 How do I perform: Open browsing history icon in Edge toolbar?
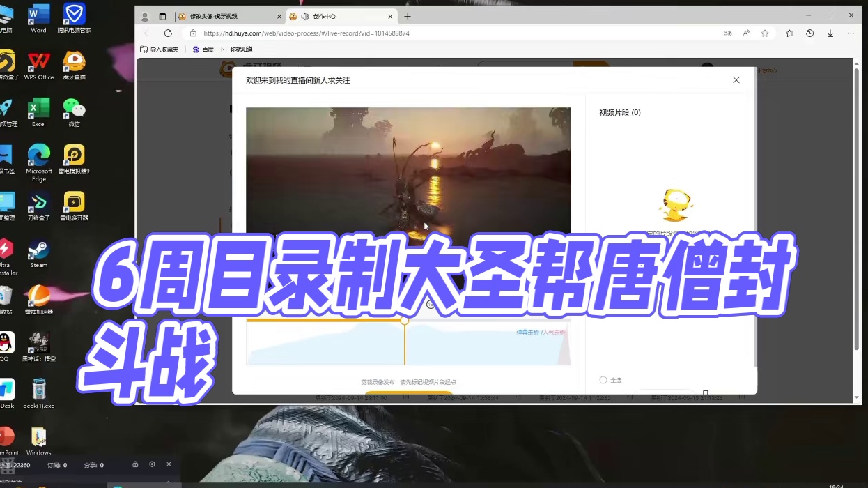809,33
